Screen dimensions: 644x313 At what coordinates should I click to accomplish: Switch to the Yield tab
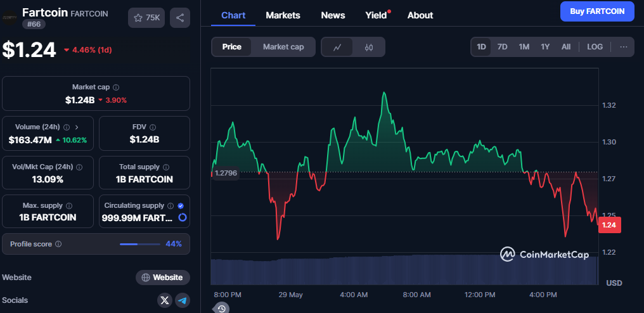[377, 15]
